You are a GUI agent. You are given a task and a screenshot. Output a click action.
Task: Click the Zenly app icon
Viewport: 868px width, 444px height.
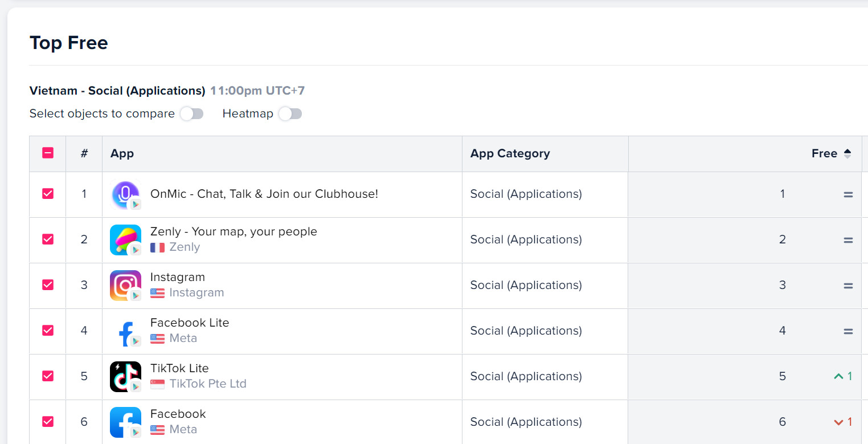click(125, 240)
